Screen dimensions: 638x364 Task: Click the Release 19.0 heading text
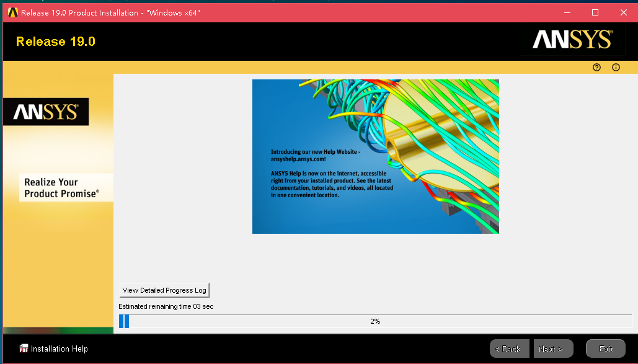click(56, 42)
